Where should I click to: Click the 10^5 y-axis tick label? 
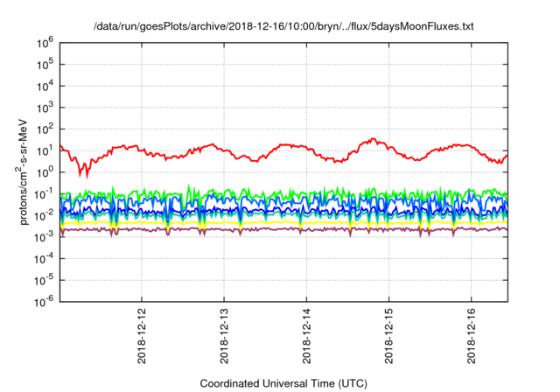(x=45, y=65)
